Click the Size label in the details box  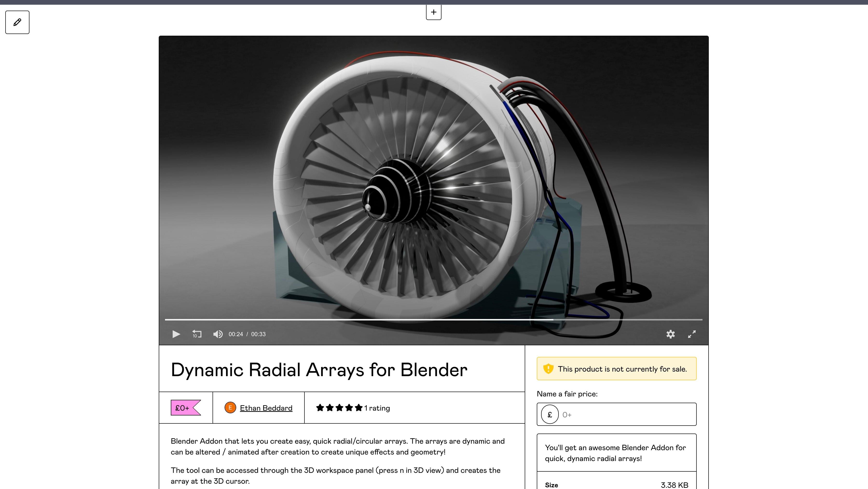[551, 485]
